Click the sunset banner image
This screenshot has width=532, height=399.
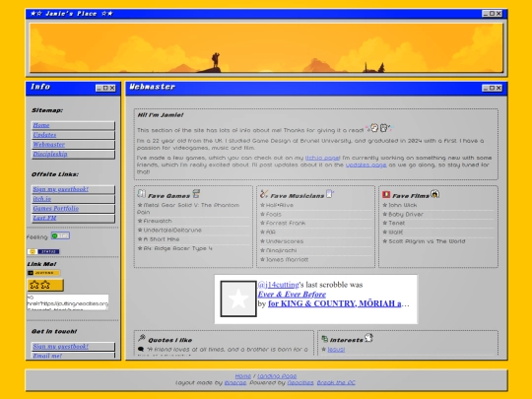click(266, 48)
